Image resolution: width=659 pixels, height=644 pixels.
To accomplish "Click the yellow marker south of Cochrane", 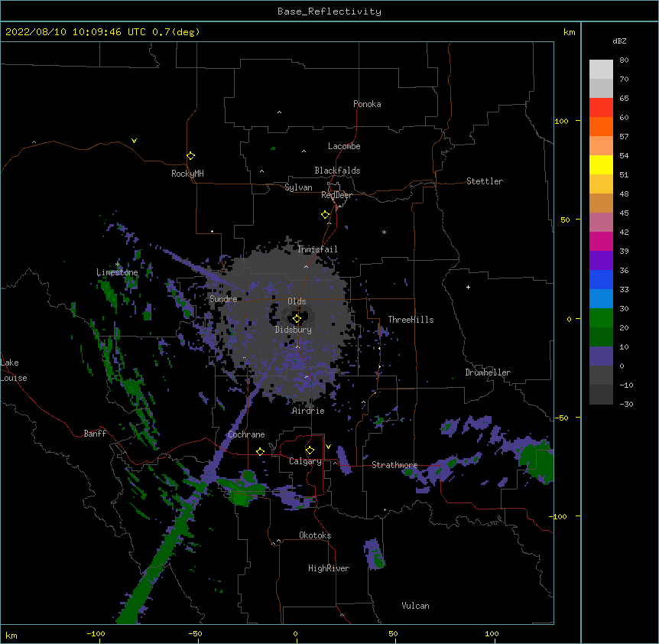I will (260, 451).
